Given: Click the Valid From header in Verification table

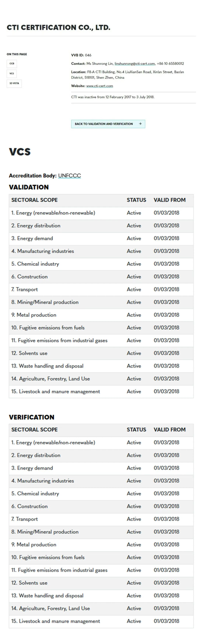Looking at the screenshot, I should pyautogui.click(x=170, y=429).
